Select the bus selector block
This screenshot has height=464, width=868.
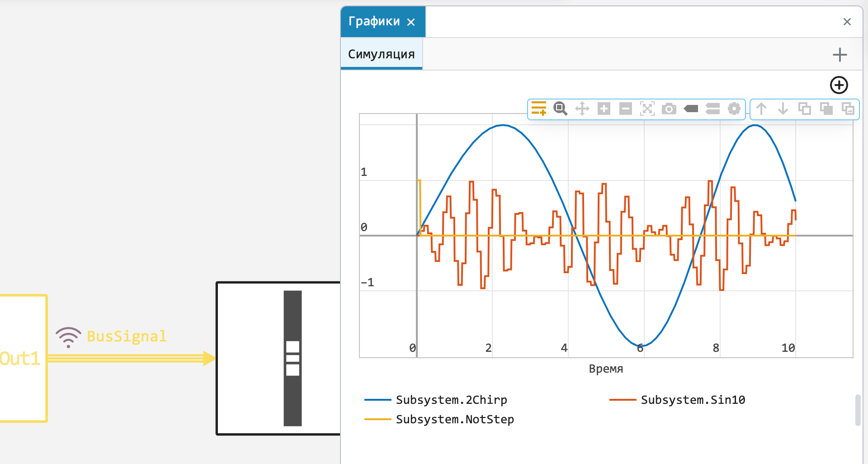click(x=278, y=358)
